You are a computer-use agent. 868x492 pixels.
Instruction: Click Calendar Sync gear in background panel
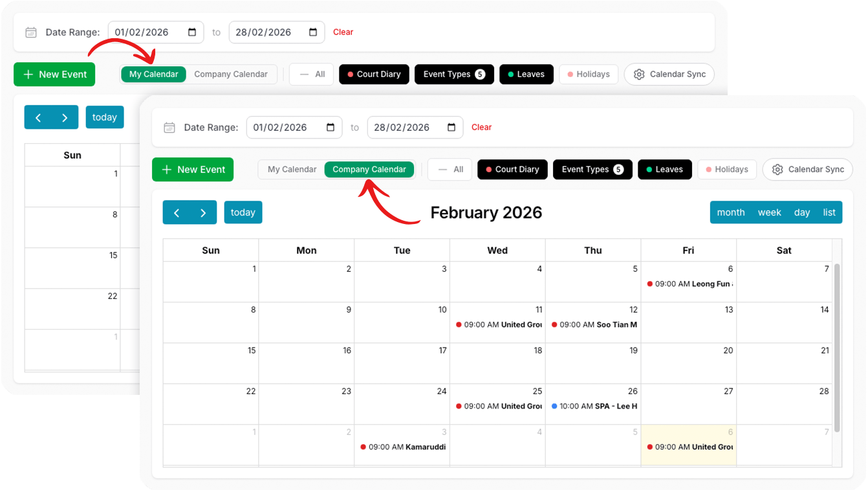coord(639,74)
